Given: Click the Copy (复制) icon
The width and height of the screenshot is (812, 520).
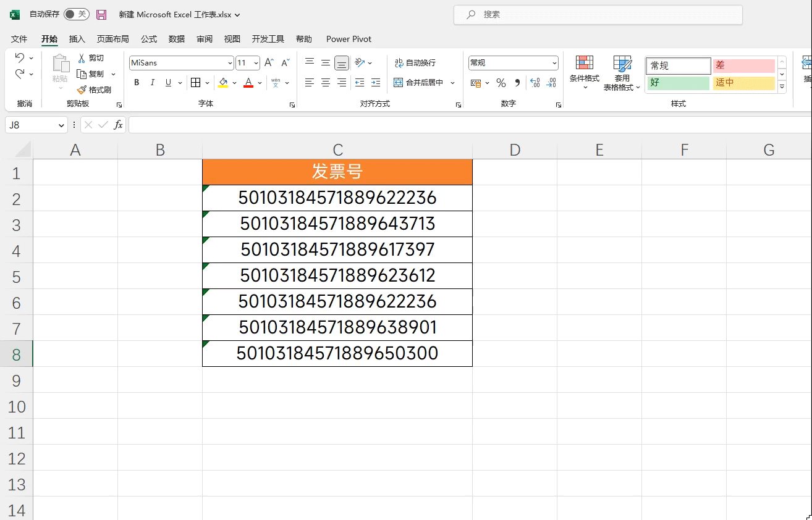Looking at the screenshot, I should click(x=82, y=73).
